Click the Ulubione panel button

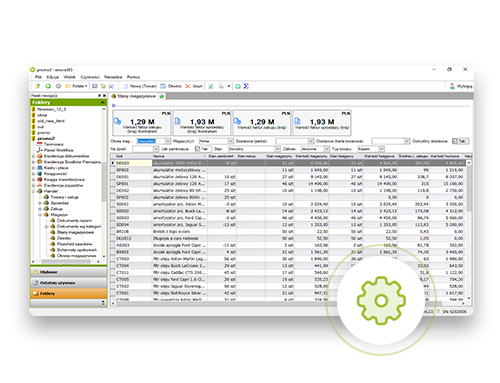click(69, 272)
